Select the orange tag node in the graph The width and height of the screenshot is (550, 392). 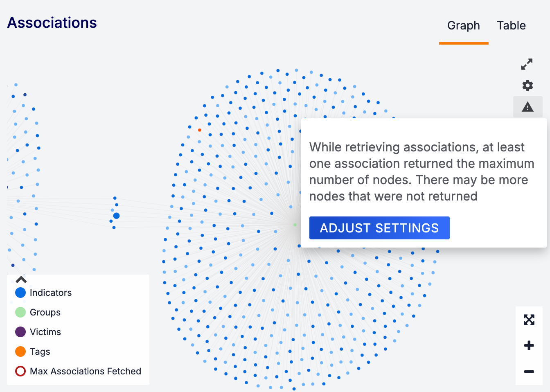click(199, 130)
